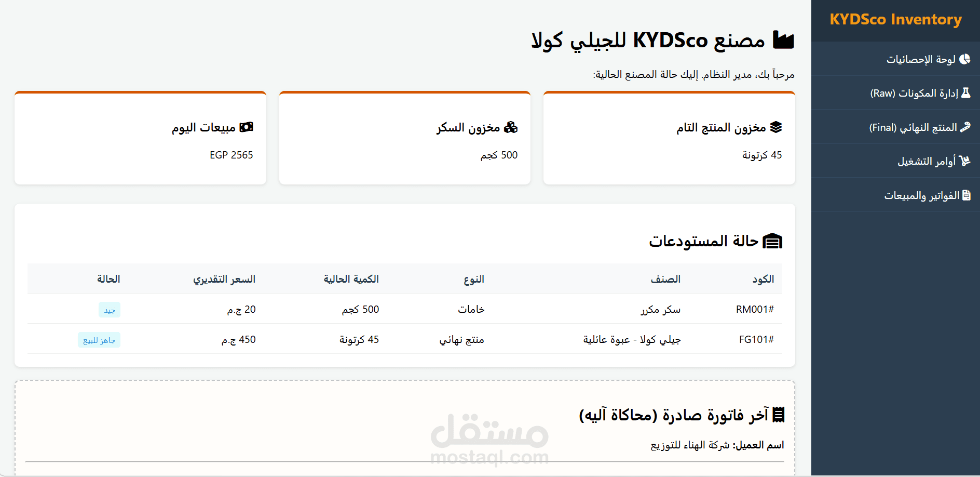The width and height of the screenshot is (980, 477).
Task: Click the 20 ج.م price cell
Action: pos(241,309)
